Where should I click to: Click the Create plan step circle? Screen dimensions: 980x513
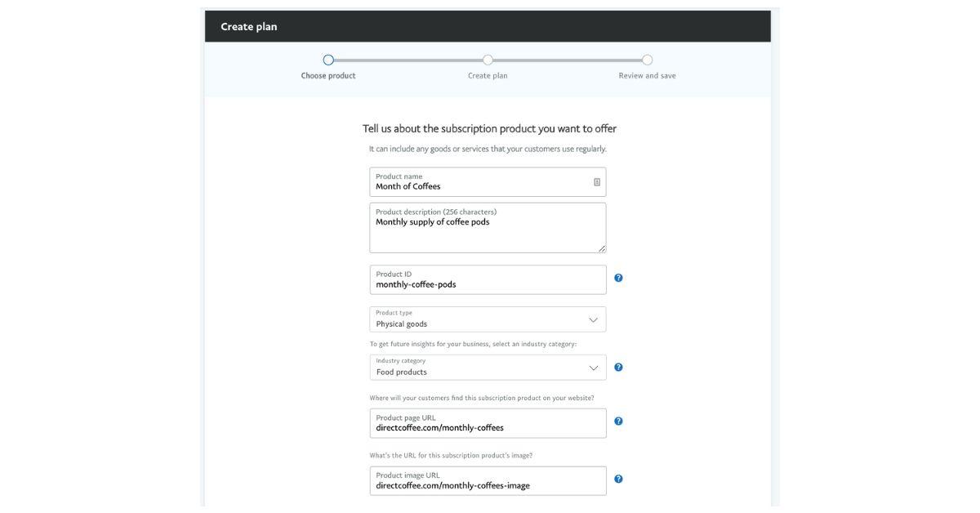tap(488, 60)
